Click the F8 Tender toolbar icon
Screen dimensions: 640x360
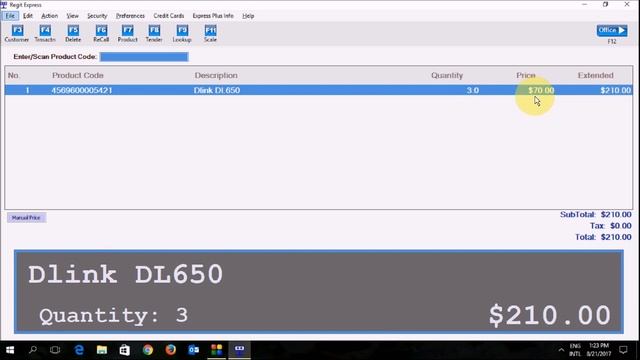pos(154,33)
